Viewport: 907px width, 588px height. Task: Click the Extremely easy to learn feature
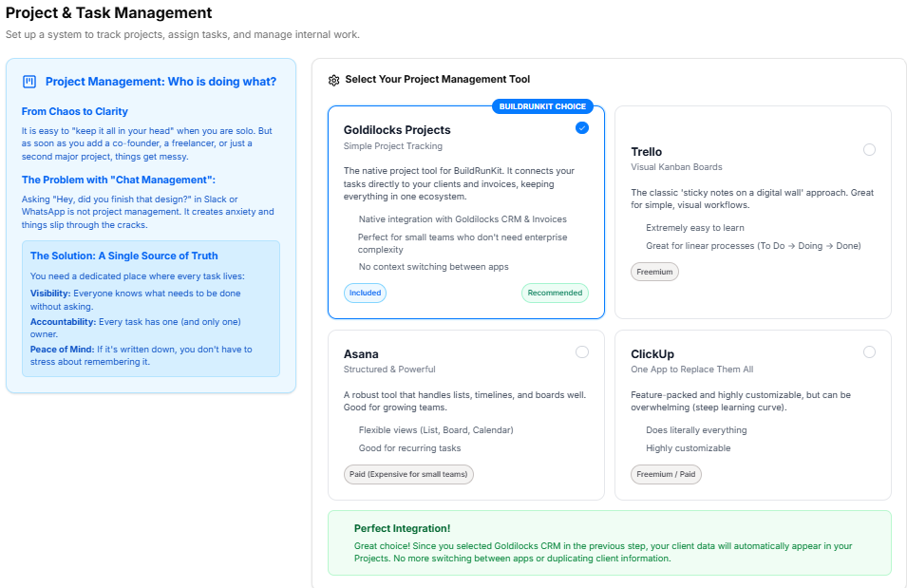[695, 228]
